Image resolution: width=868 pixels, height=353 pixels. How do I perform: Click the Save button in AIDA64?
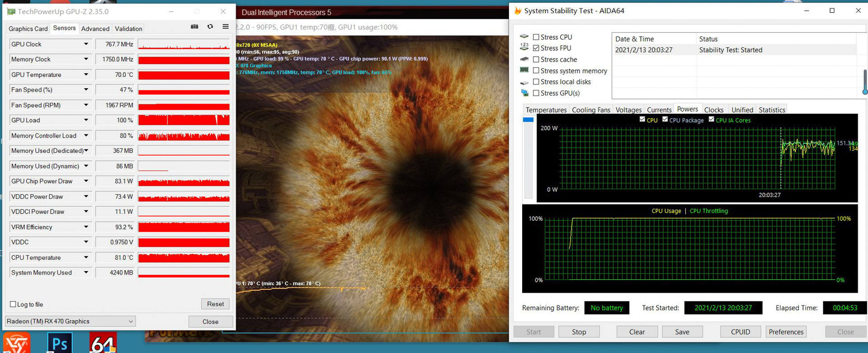[682, 332]
